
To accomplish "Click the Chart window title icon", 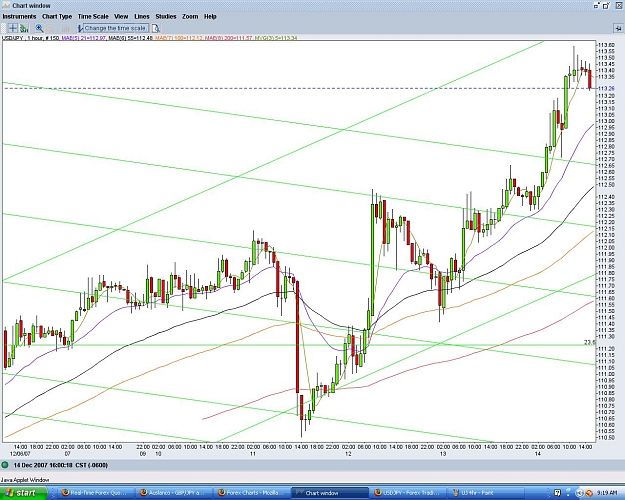I will pos(6,6).
